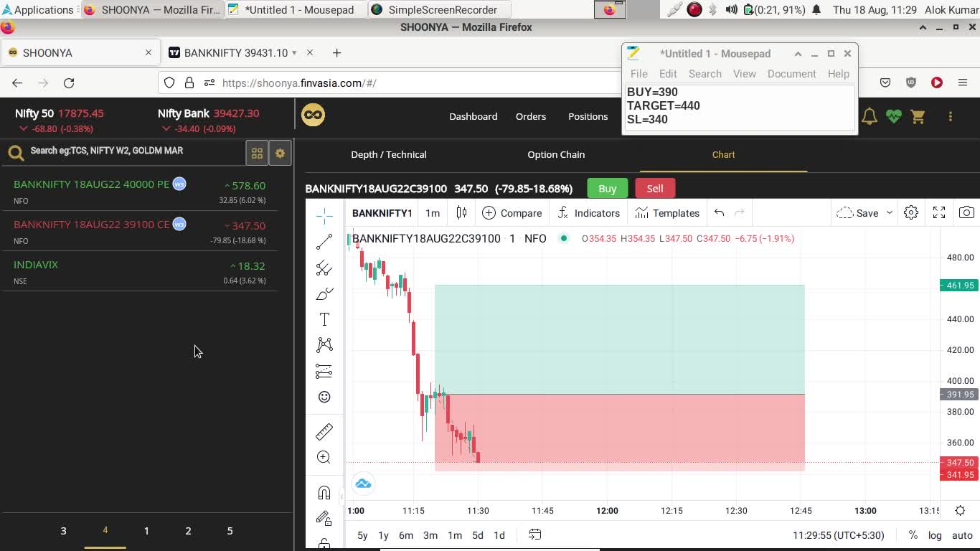Select INDIAVIX watchlist row

pyautogui.click(x=140, y=272)
